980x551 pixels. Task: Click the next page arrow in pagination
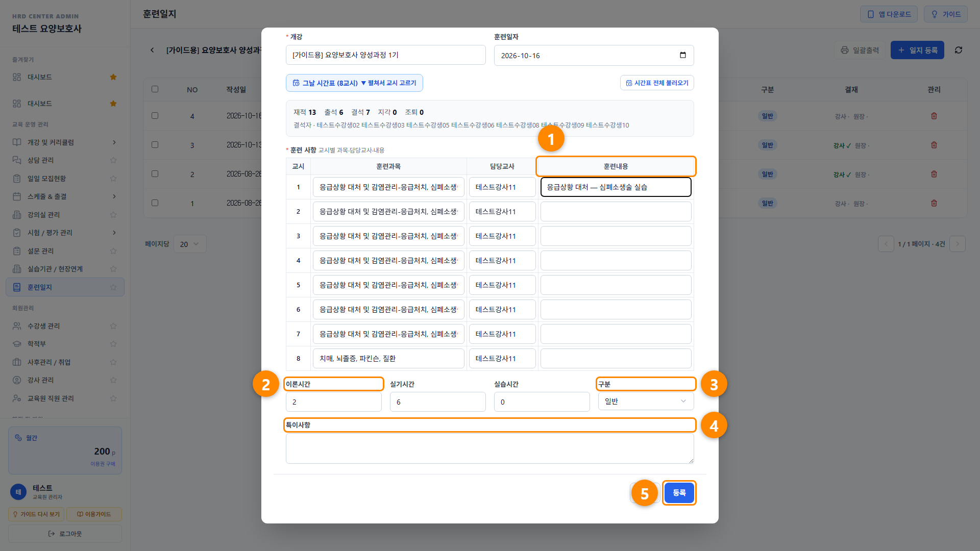pyautogui.click(x=958, y=244)
